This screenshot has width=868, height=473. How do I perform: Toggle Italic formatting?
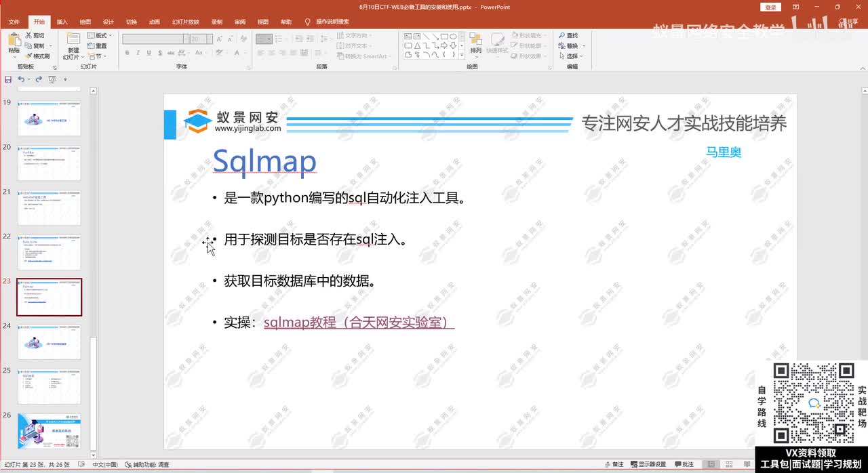(138, 53)
